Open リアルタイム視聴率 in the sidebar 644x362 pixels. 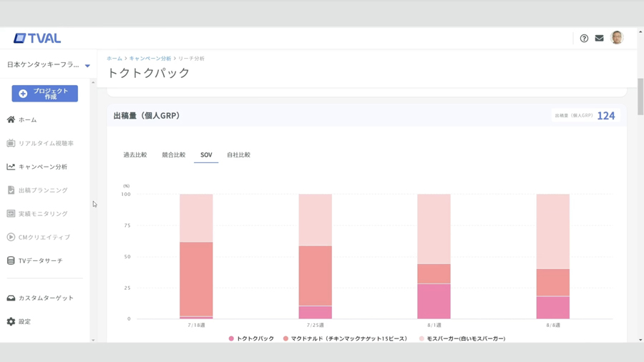(46, 143)
